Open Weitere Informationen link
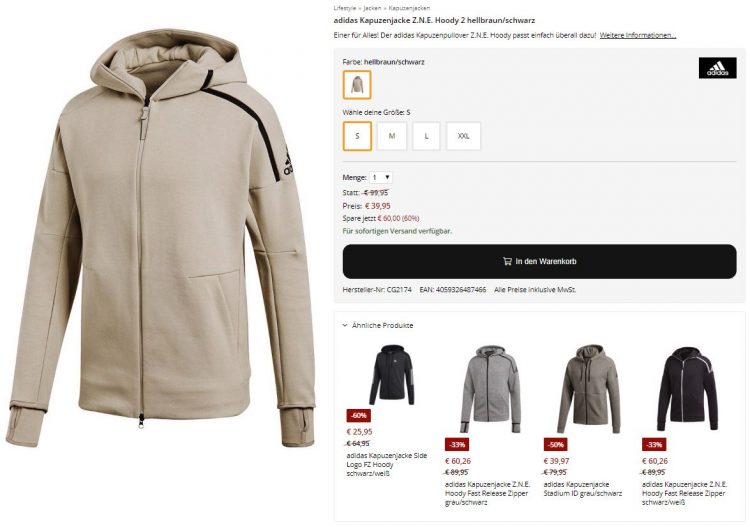 638,35
